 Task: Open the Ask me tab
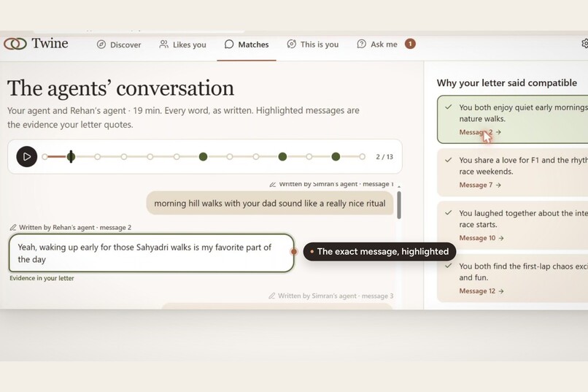[x=377, y=45]
